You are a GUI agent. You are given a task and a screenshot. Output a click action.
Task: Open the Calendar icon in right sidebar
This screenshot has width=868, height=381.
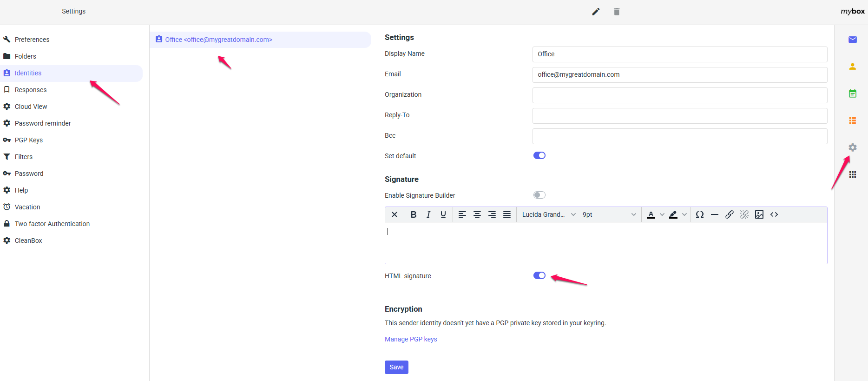point(853,94)
